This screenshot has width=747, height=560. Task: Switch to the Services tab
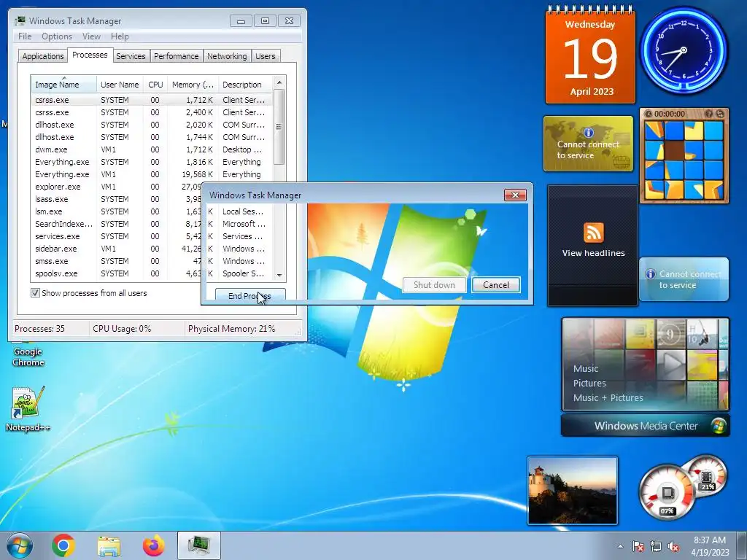[x=131, y=55]
